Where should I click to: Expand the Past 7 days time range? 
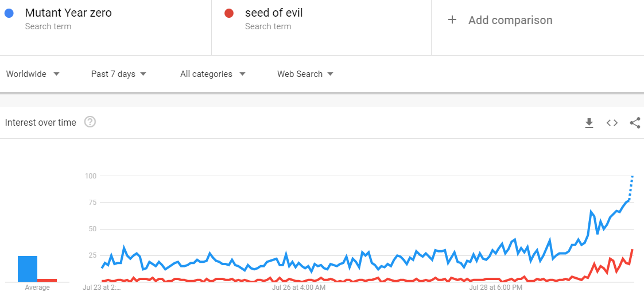119,74
